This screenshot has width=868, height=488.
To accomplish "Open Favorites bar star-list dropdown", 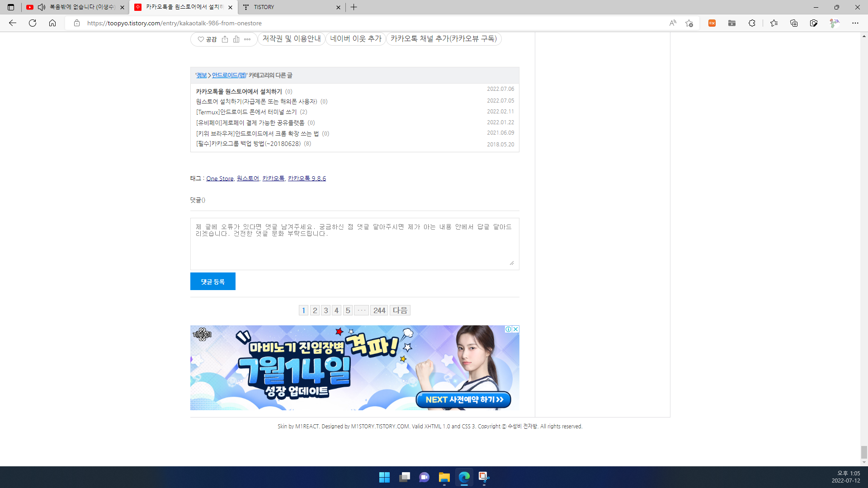I will [x=774, y=23].
